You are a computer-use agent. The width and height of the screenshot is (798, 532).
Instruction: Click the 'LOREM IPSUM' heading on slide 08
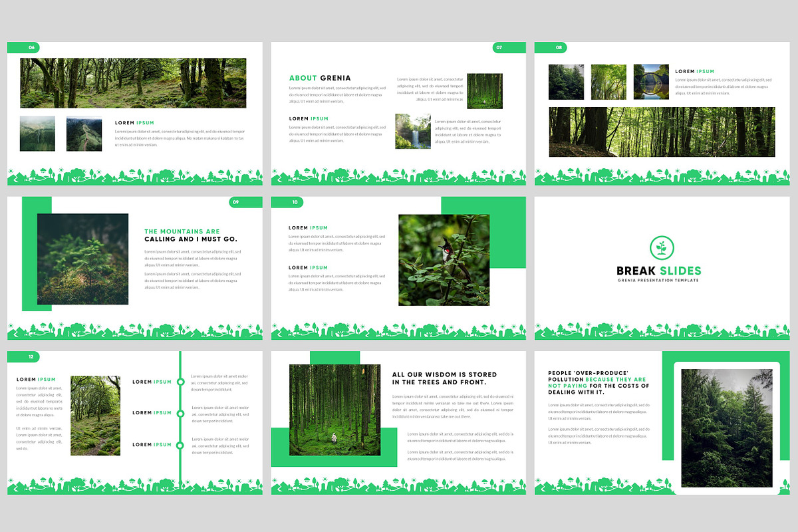coord(695,71)
